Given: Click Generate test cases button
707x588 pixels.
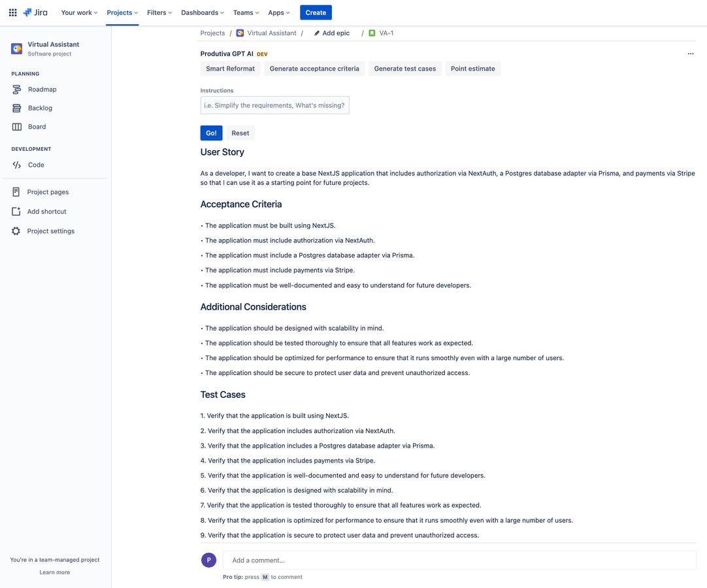Looking at the screenshot, I should click(405, 69).
